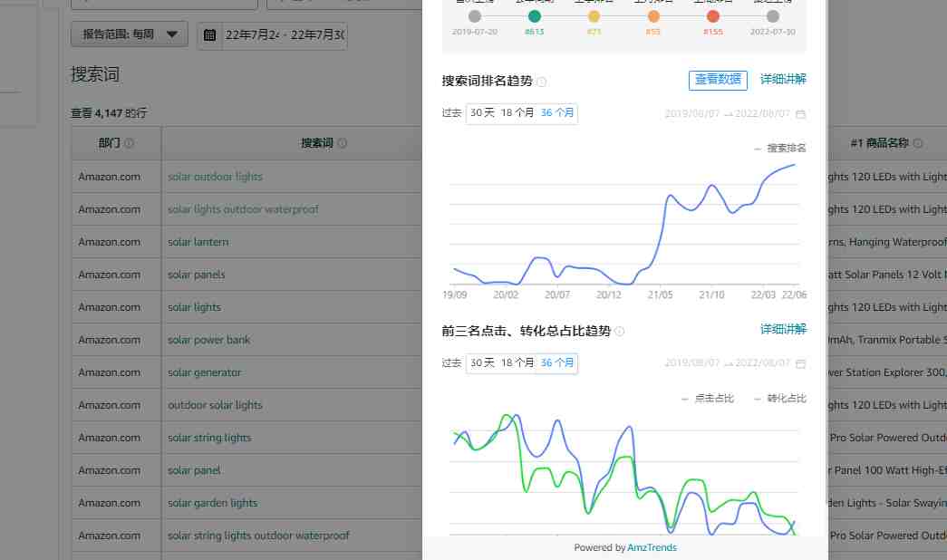Click info icon next to 部门 column header
Image resolution: width=947 pixels, height=560 pixels.
click(x=129, y=143)
